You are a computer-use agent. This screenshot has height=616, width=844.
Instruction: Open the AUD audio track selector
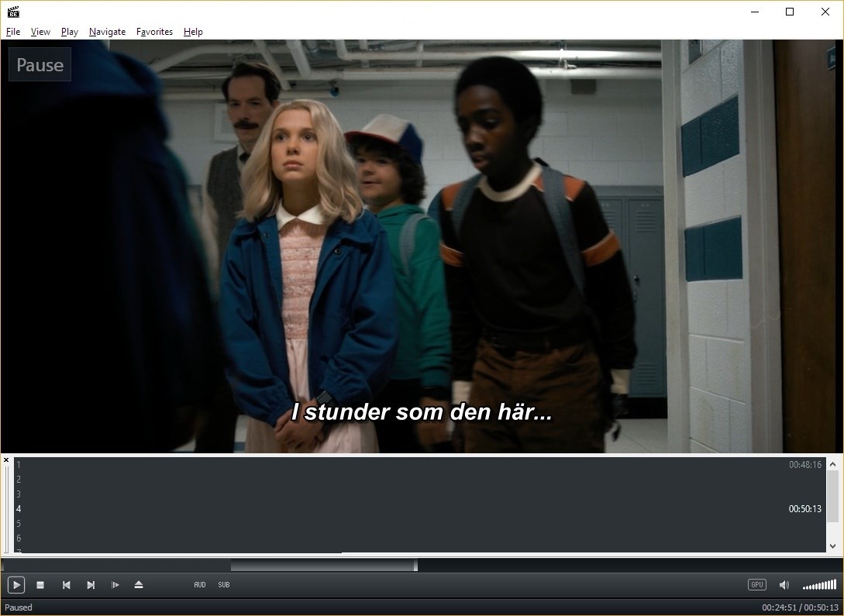pos(200,585)
